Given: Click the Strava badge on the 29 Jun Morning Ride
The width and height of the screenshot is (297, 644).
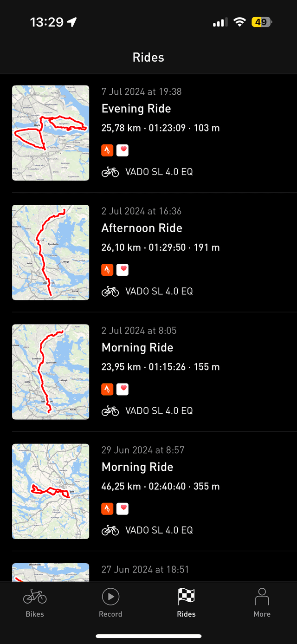Looking at the screenshot, I should 107,508.
